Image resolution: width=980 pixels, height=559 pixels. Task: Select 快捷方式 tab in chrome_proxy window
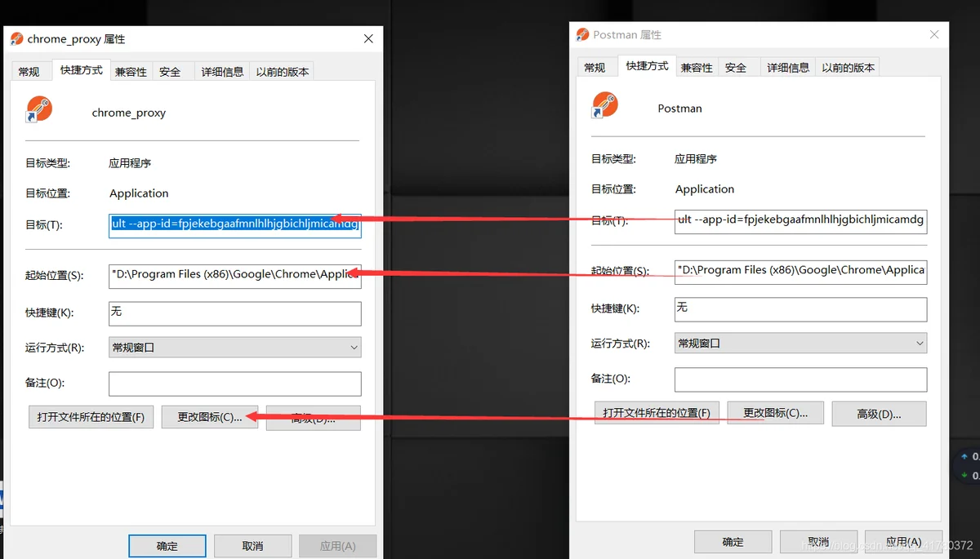[x=82, y=70]
